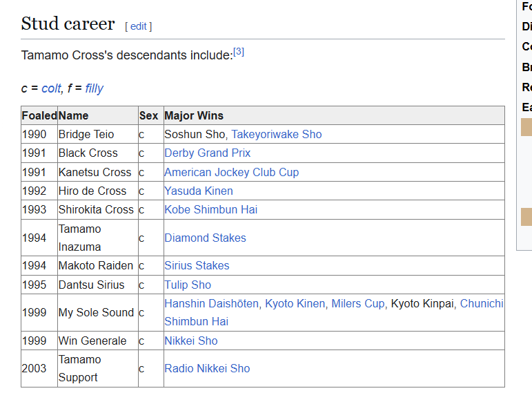Screen dimensions: 532x402
Task: Click the 1995 foaled year cell
Action: pyautogui.click(x=39, y=285)
